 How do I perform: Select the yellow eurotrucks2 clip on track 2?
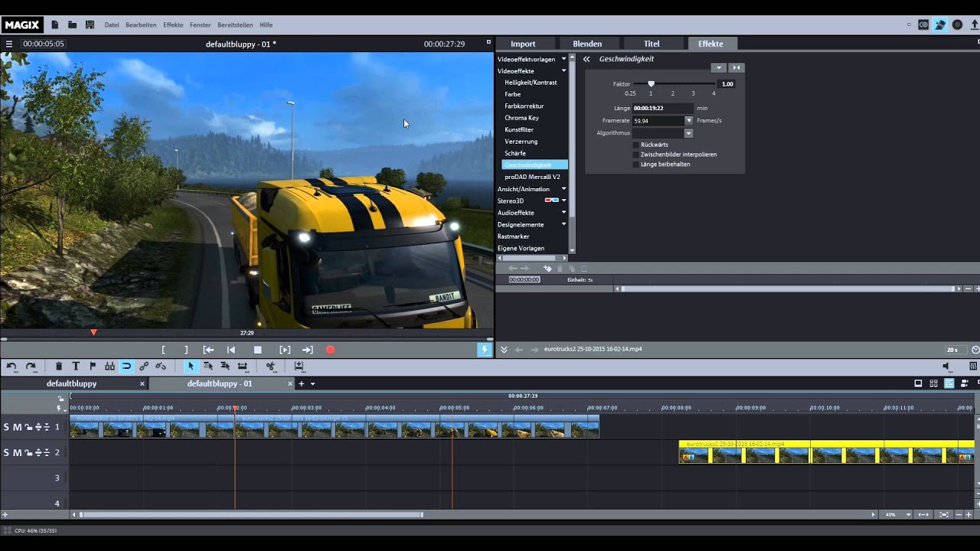click(826, 452)
